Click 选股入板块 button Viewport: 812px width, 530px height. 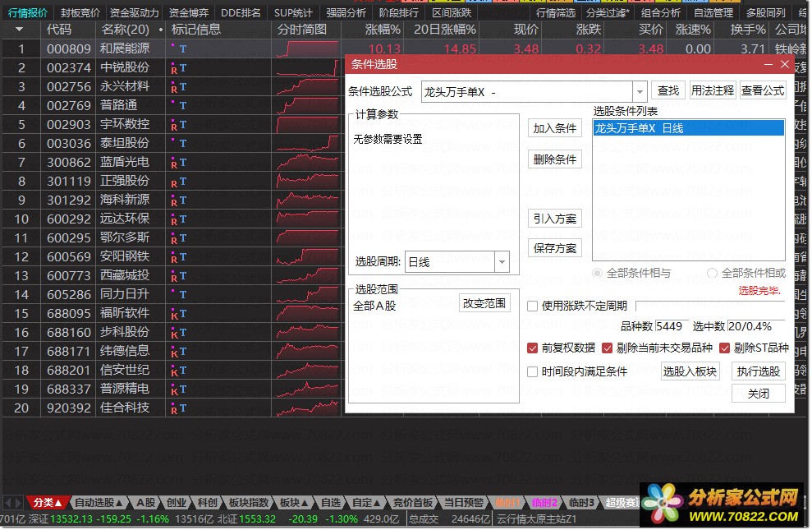[x=690, y=371]
